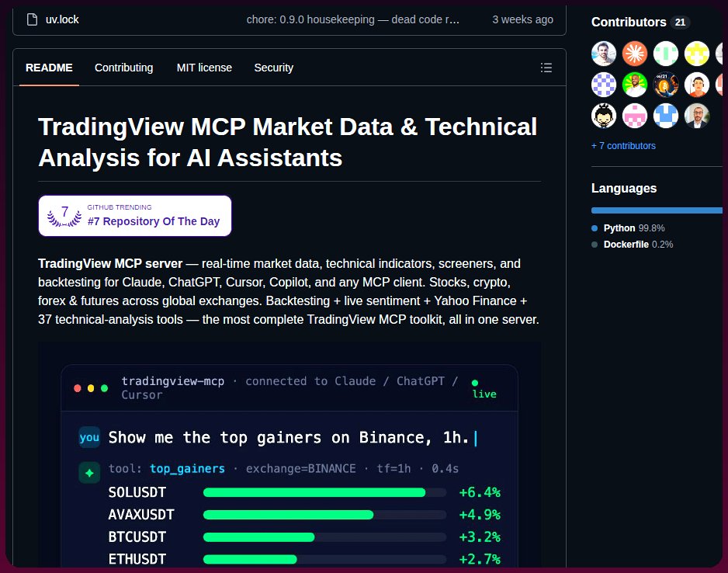Image resolution: width=728 pixels, height=573 pixels.
Task: Open the Security tab
Action: pyautogui.click(x=274, y=68)
